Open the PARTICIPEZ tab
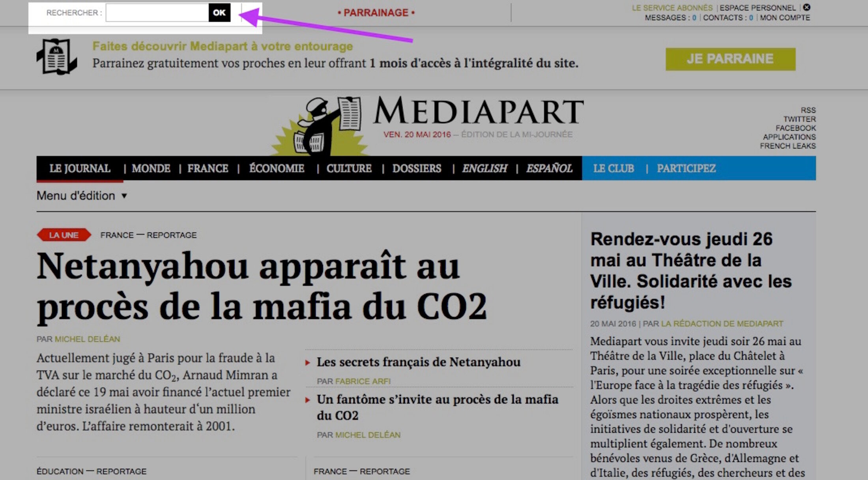Screen dimensions: 868x480 [x=686, y=169]
